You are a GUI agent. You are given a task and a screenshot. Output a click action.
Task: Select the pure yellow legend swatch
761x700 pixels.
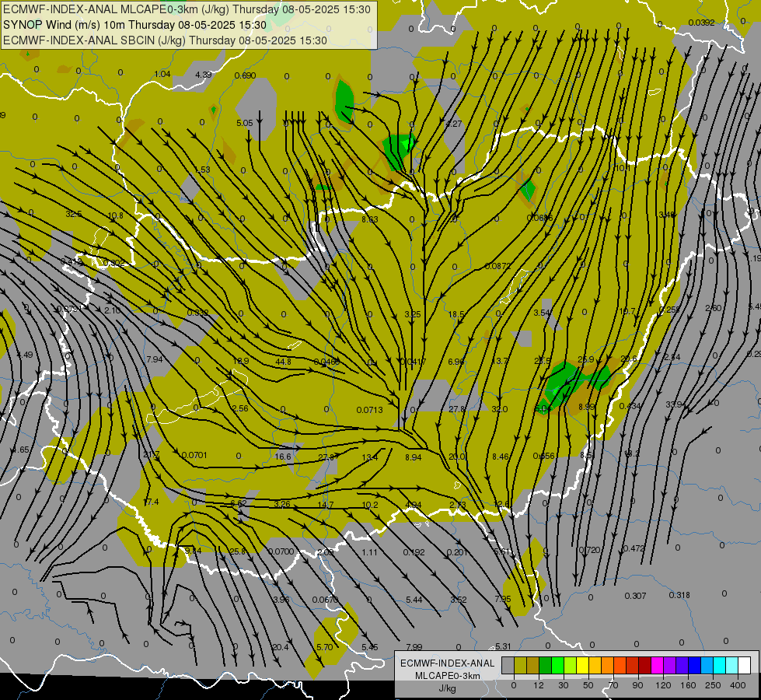coord(583,666)
